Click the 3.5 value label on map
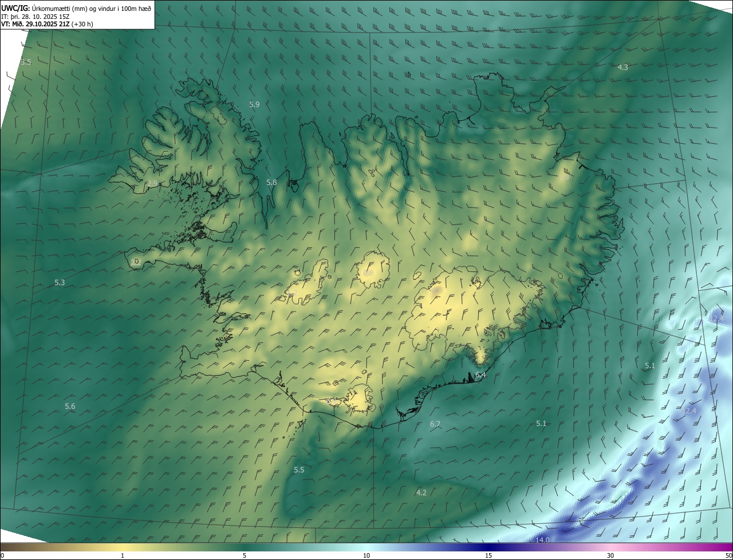The height and width of the screenshot is (560, 733). coord(26,62)
